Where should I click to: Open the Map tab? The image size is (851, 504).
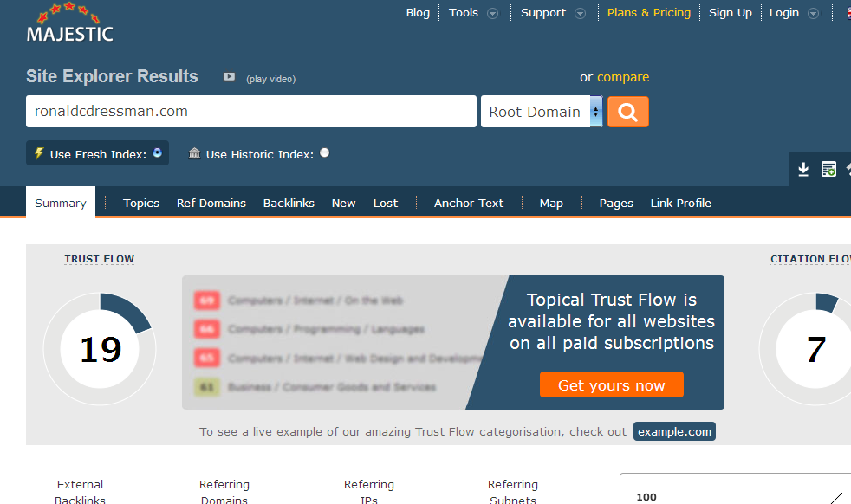[551, 203]
